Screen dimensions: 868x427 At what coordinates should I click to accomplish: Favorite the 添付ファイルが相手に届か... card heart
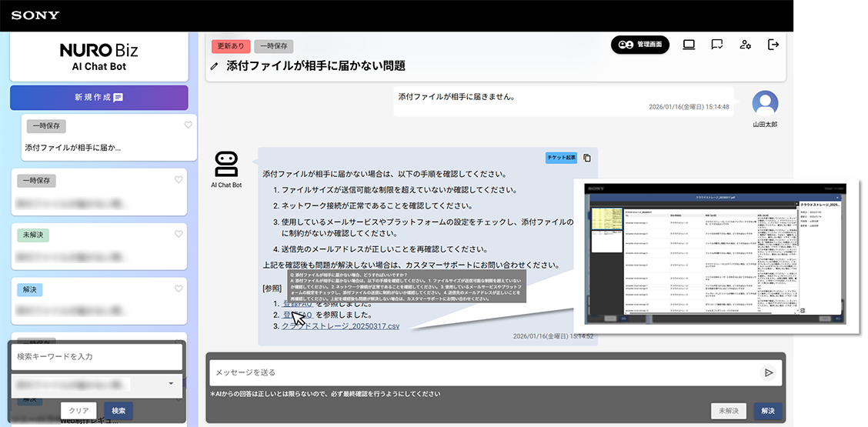pos(189,125)
